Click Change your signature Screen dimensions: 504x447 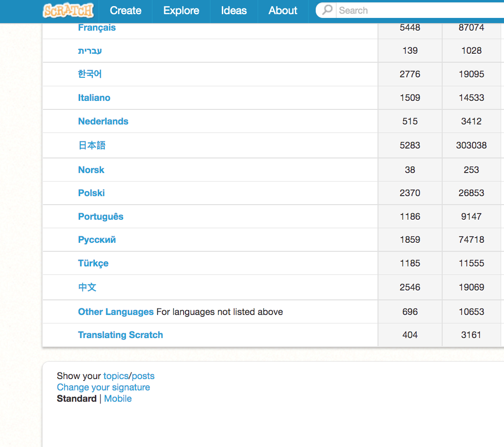pos(103,387)
